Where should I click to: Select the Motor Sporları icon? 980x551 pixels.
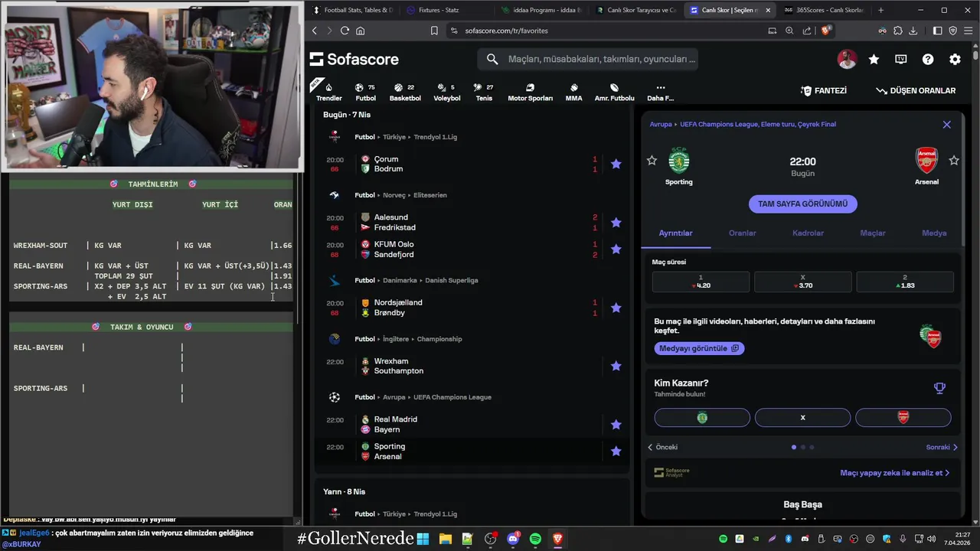click(530, 92)
